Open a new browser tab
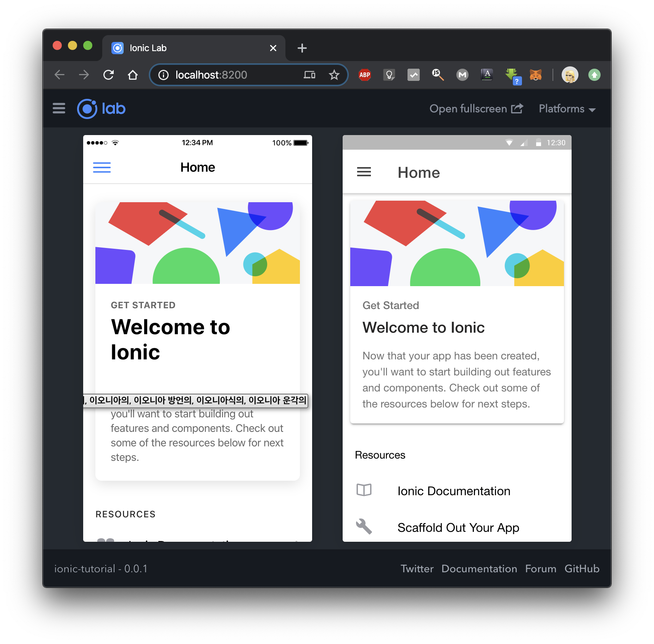654x644 pixels. tap(302, 48)
